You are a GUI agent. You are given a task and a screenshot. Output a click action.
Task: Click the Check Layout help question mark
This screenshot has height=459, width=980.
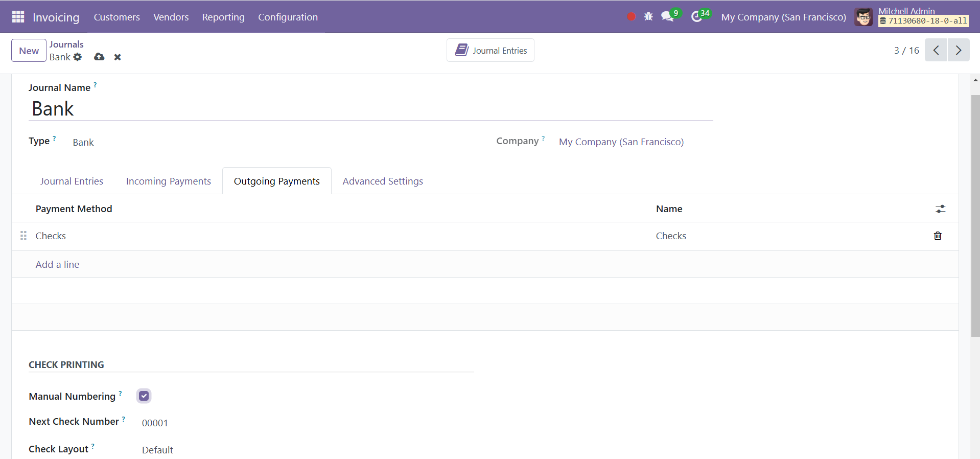(92, 446)
